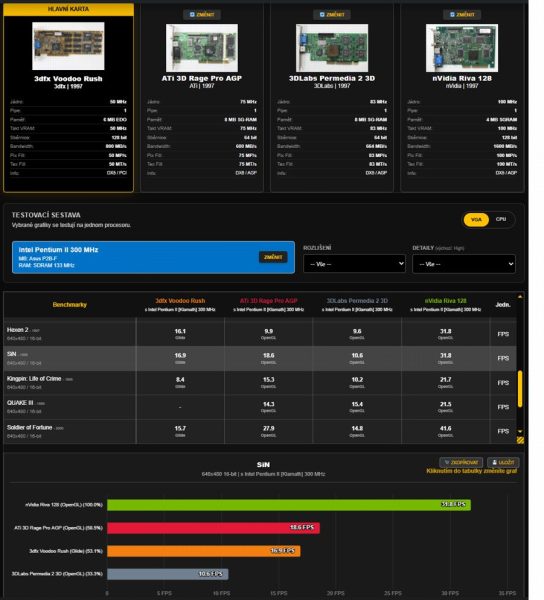
Task: Select the QUAKE III benchmark row
Action: point(260,407)
